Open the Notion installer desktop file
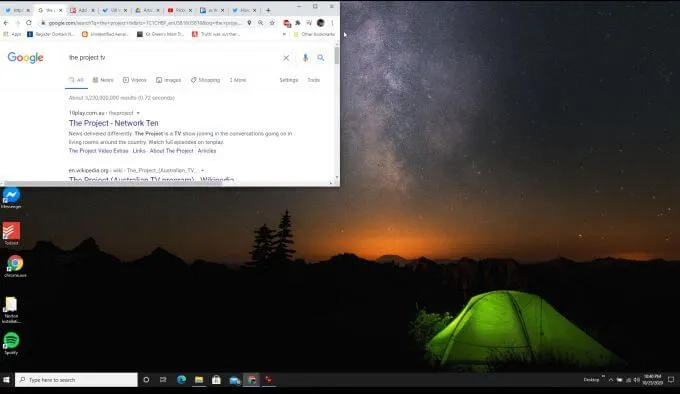Image resolution: width=680 pixels, height=394 pixels. click(11, 310)
